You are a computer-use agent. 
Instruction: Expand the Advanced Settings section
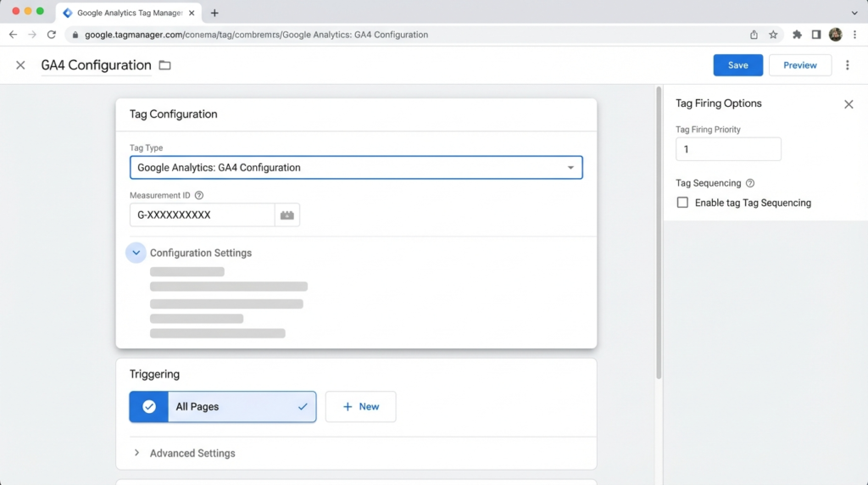click(137, 454)
